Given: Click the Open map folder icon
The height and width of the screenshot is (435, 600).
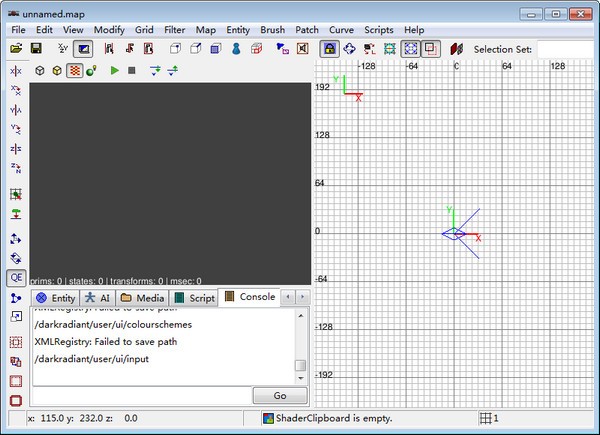Looking at the screenshot, I should [x=16, y=48].
